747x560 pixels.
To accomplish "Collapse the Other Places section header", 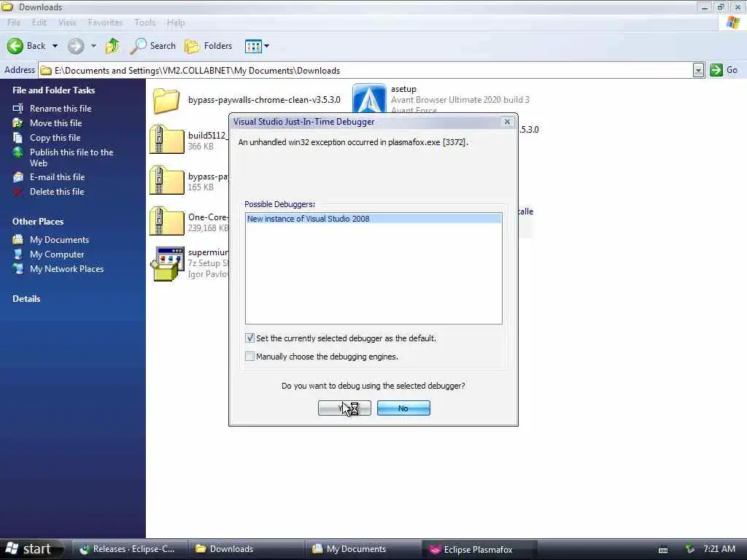I will pos(38,222).
